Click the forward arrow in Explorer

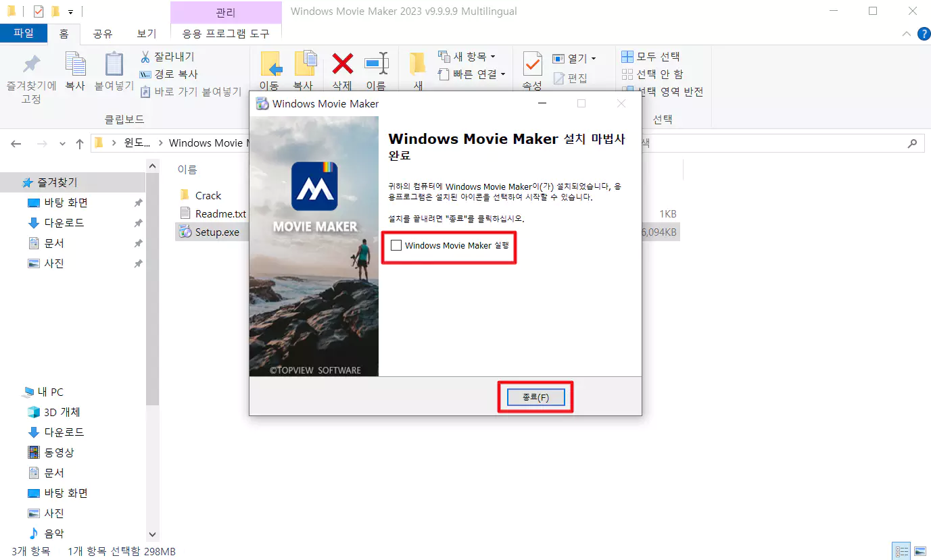[x=41, y=144]
